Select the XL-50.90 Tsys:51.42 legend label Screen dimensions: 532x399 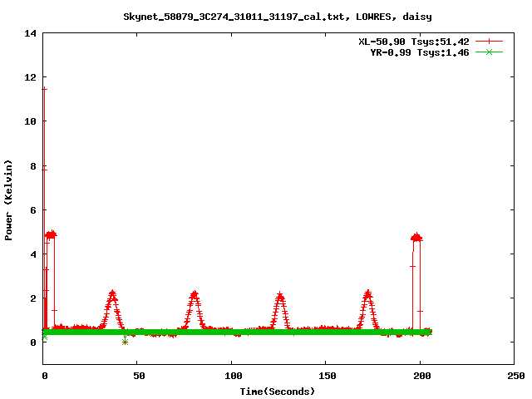pos(414,42)
